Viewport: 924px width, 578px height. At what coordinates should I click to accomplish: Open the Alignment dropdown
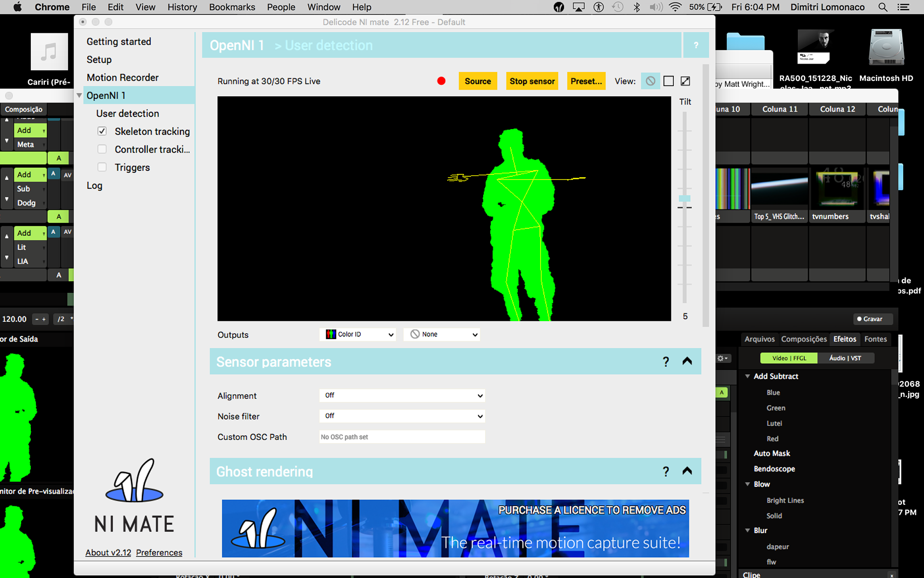click(402, 395)
